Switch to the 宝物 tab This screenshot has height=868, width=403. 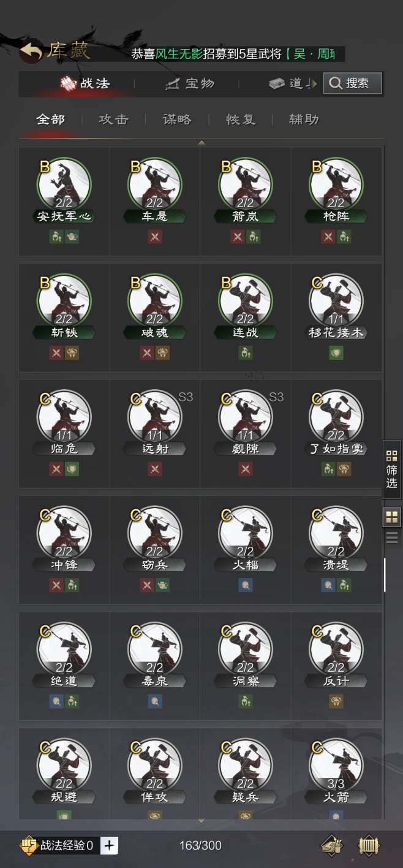pyautogui.click(x=191, y=83)
